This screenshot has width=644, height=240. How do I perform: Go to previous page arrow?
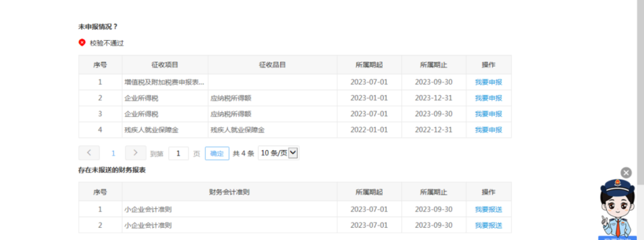click(x=89, y=153)
